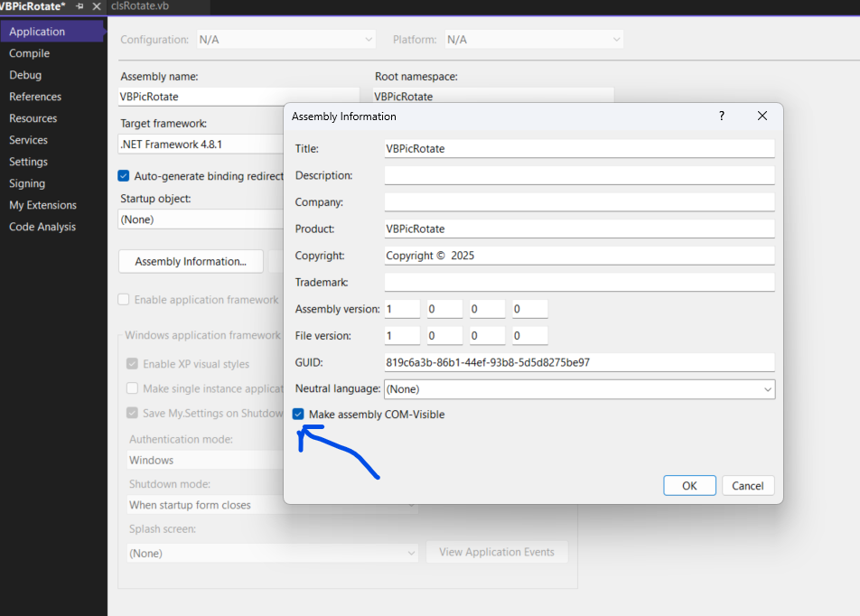Click File version last revision field
Viewport: 860px width, 616px height.
click(529, 336)
